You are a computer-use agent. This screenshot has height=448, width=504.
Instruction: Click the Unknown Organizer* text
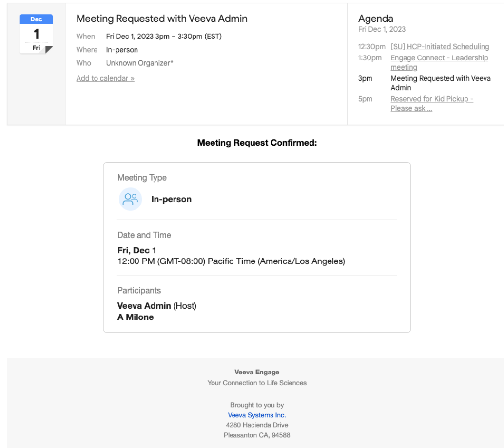click(x=139, y=63)
